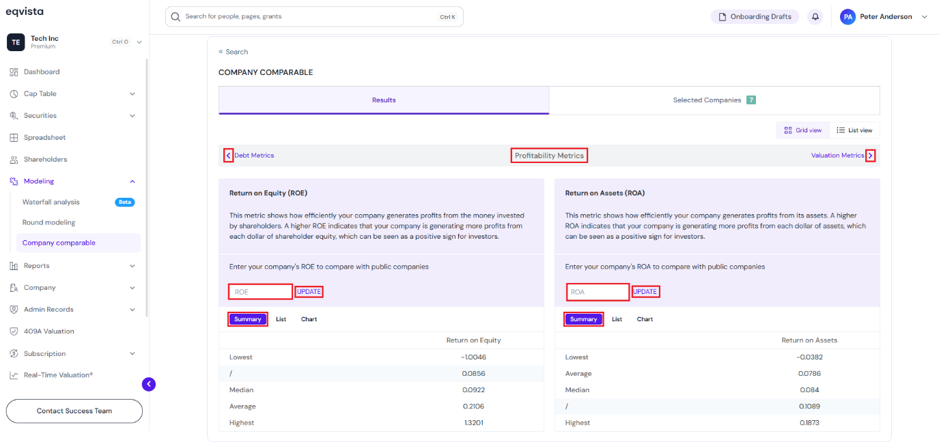The height and width of the screenshot is (444, 939).
Task: Expand Securities menu chevron
Action: (132, 116)
